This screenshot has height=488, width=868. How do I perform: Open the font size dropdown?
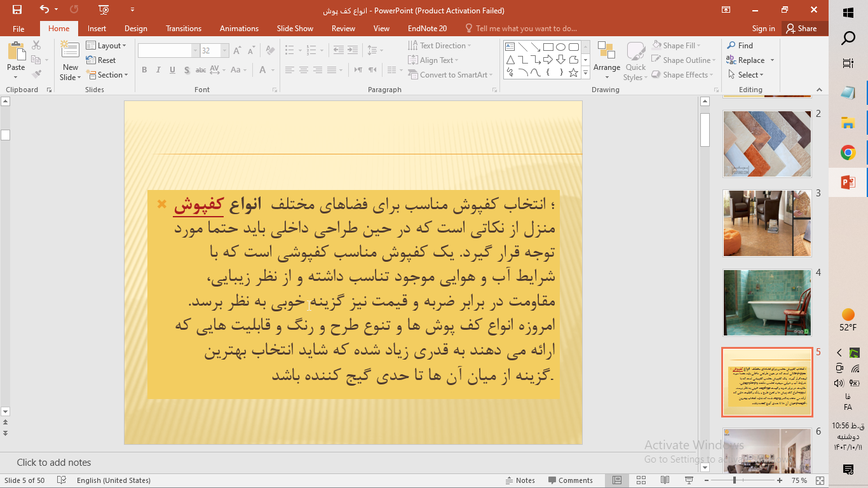[224, 51]
